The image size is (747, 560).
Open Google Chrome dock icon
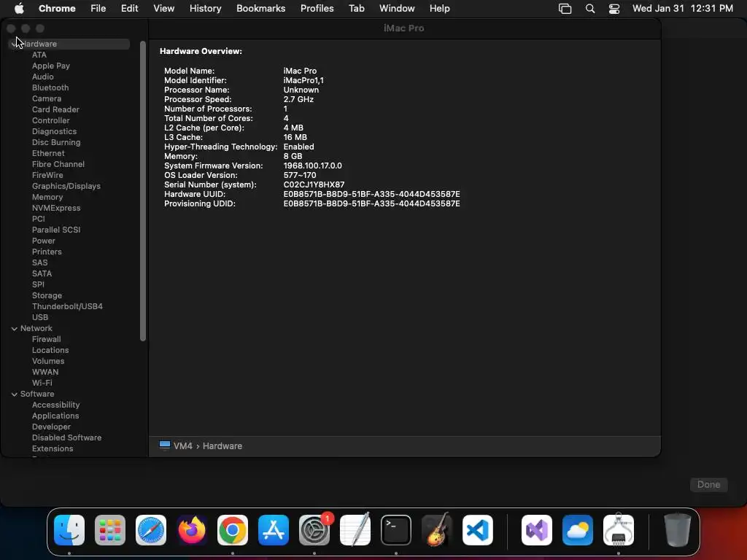[233, 530]
